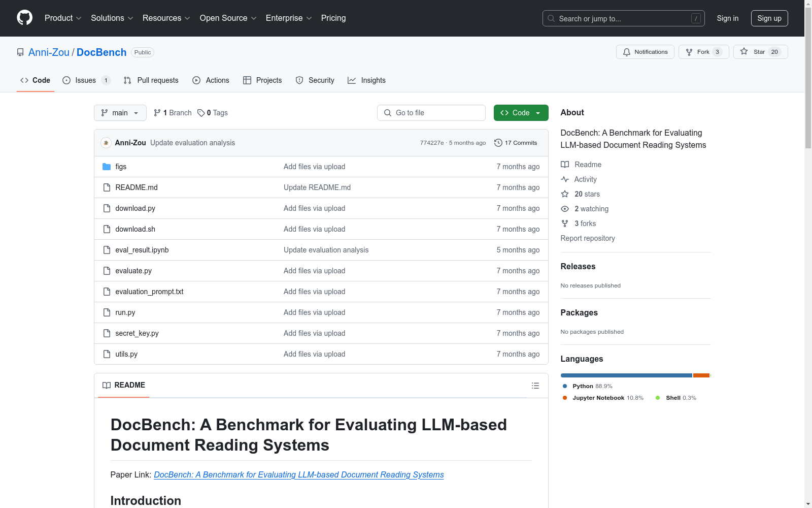Click the Sign in link
The image size is (812, 508).
pyautogui.click(x=728, y=18)
